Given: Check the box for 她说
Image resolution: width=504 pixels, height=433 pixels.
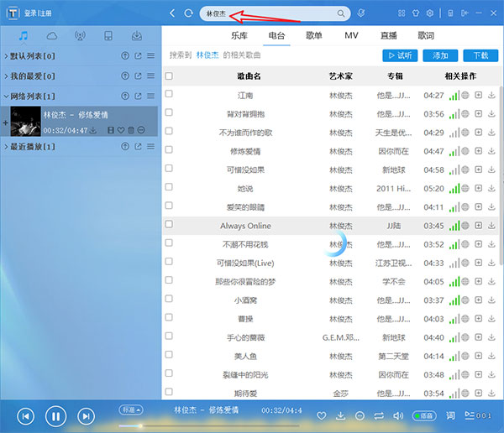Looking at the screenshot, I should [x=169, y=186].
